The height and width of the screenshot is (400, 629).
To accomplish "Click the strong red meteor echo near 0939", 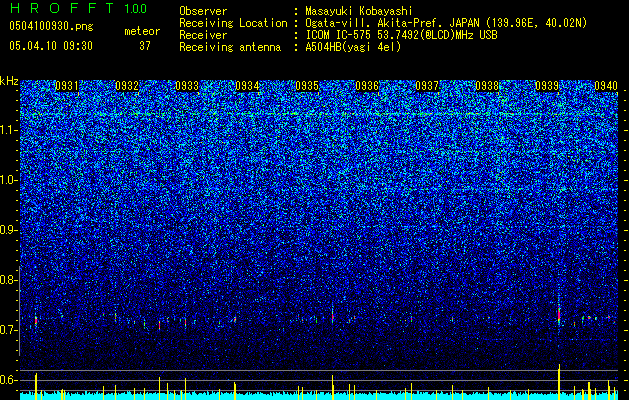I will point(559,314).
